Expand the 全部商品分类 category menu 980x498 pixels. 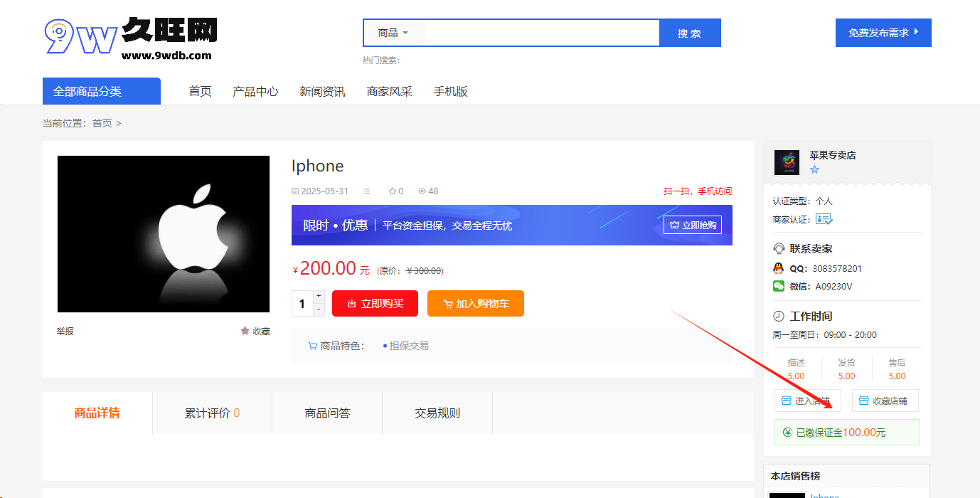102,91
